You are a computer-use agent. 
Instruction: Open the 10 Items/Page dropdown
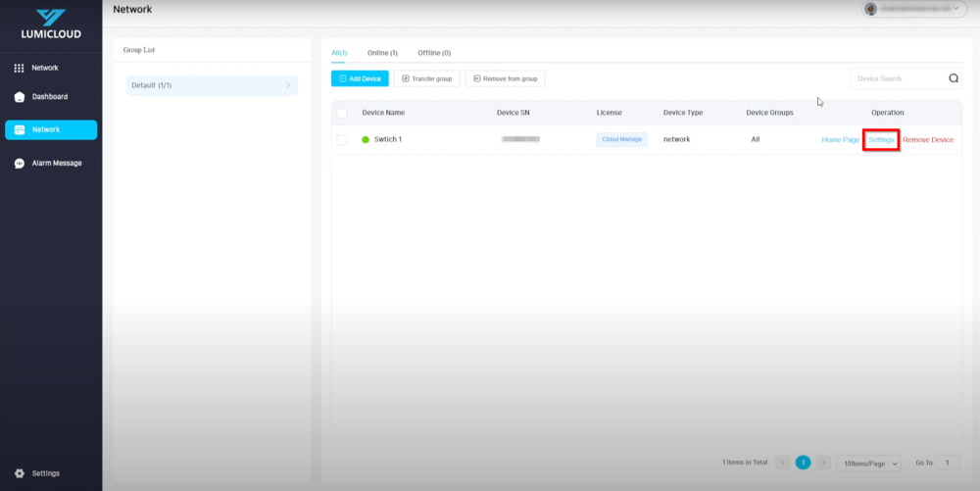coord(870,463)
